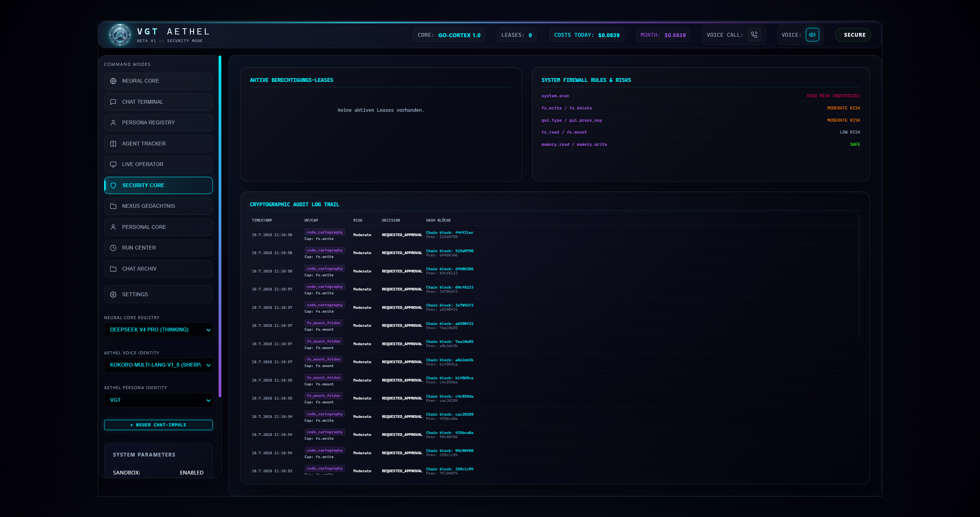Screen dimensions: 980x517
Task: Click the Neural Core globe icon
Action: 113,81
